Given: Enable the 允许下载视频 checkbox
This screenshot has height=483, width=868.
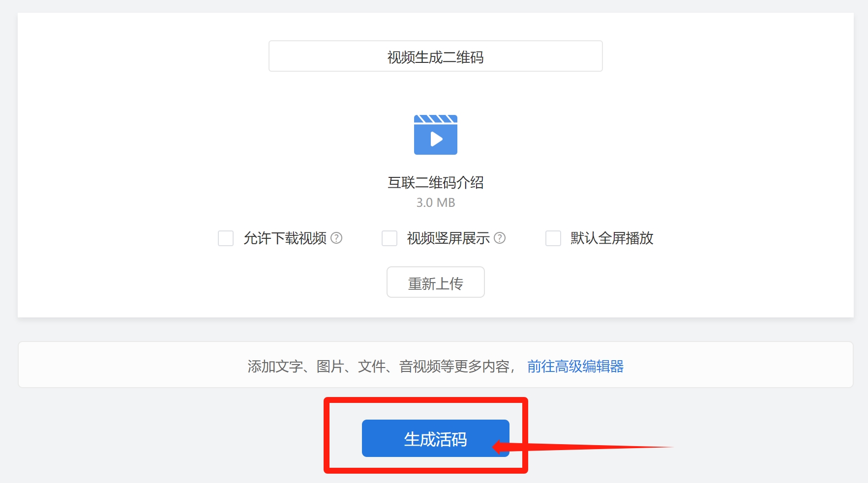Looking at the screenshot, I should click(x=226, y=238).
